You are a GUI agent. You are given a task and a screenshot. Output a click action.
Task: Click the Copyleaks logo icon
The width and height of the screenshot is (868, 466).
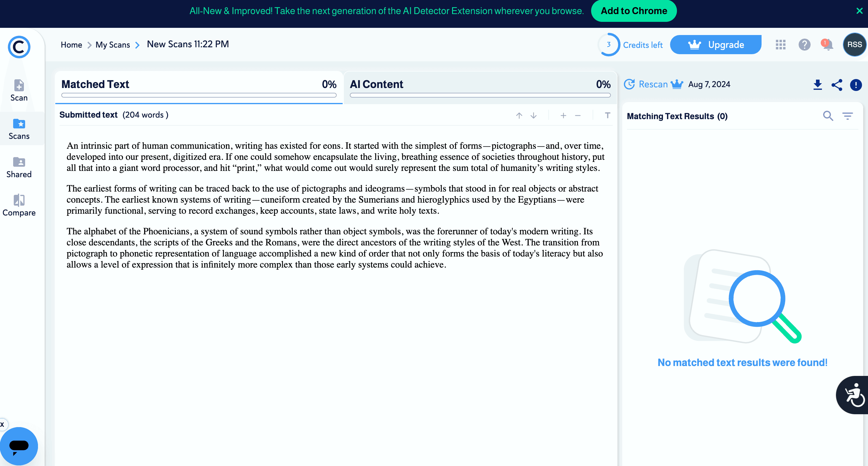[19, 47]
